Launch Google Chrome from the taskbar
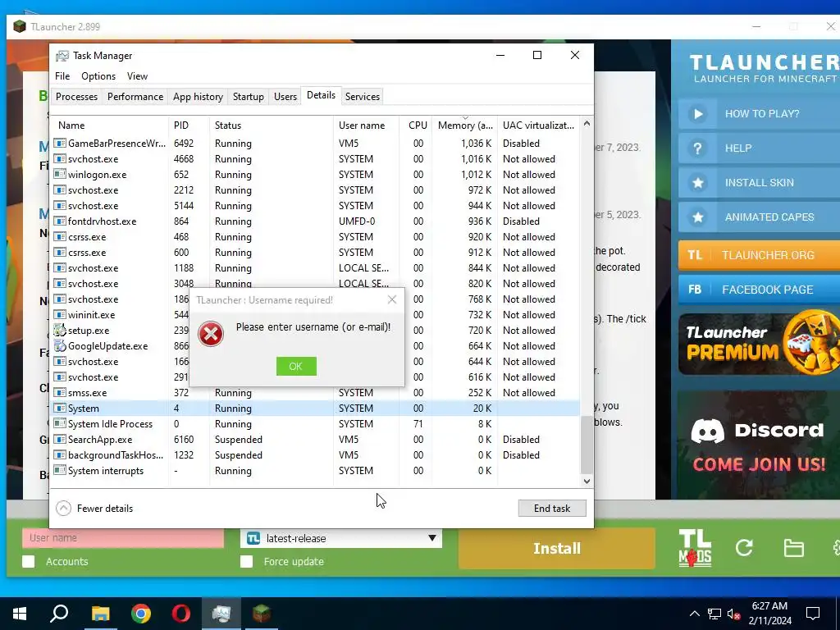Viewport: 840px width, 630px height. pyautogui.click(x=141, y=614)
